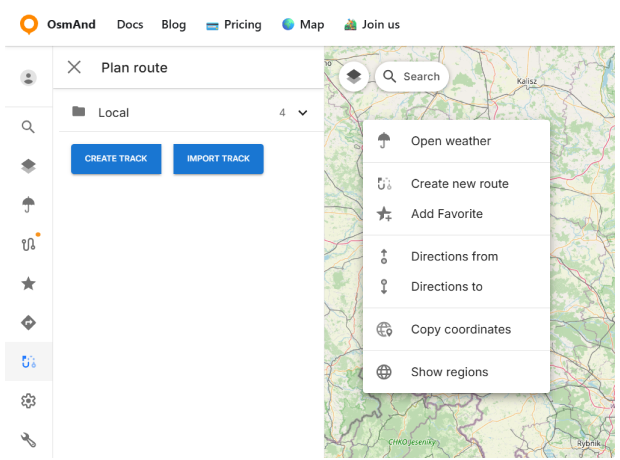Select Create new route menu entry
This screenshot has width=620, height=460.
point(459,184)
